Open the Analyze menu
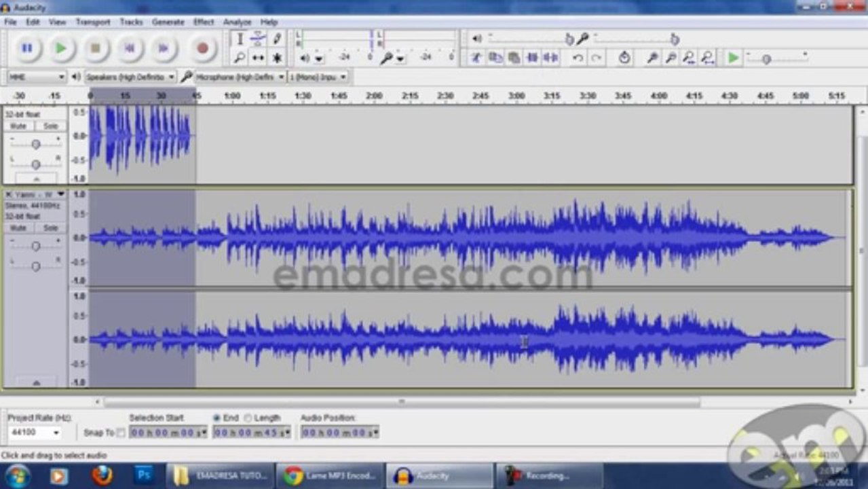This screenshot has height=489, width=868. click(237, 22)
